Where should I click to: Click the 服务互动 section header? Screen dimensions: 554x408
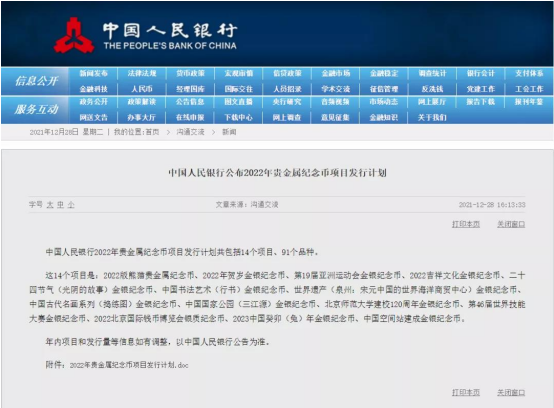[36, 109]
